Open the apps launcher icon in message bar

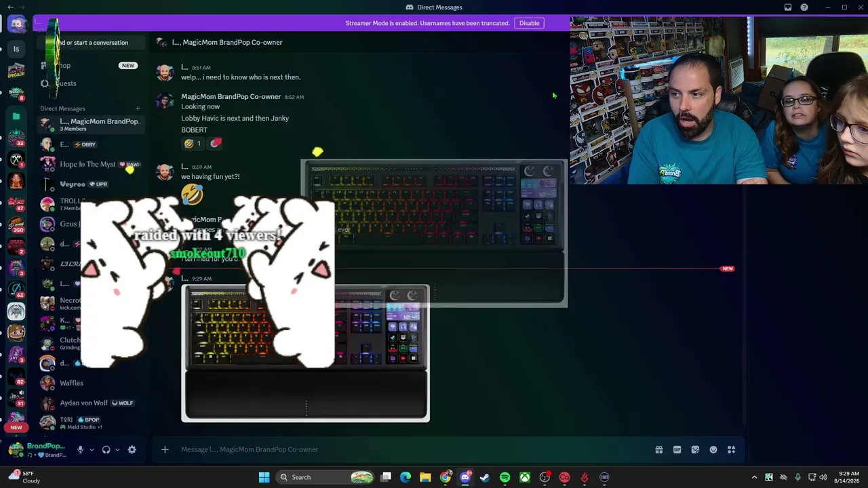coord(732,449)
